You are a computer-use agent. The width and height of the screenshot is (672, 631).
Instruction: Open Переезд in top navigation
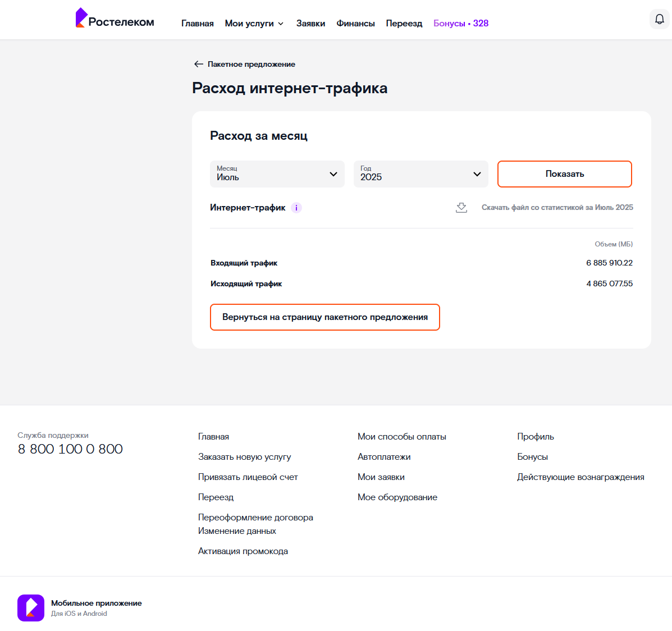click(404, 24)
